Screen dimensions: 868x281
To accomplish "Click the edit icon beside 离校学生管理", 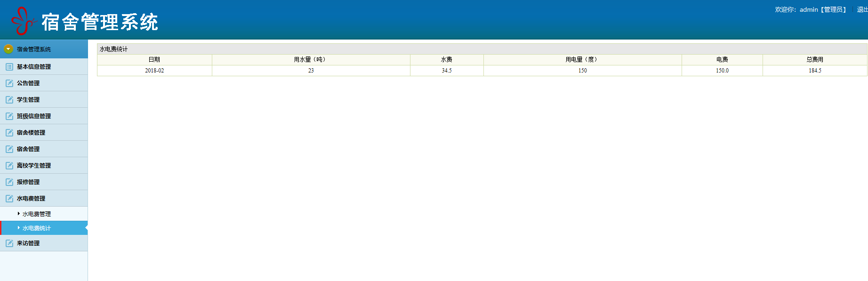I will click(x=9, y=166).
